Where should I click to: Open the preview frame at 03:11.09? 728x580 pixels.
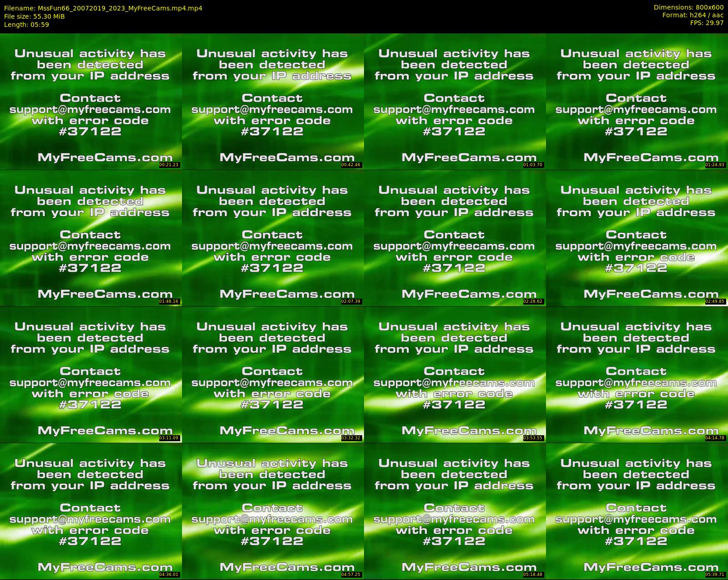click(91, 374)
